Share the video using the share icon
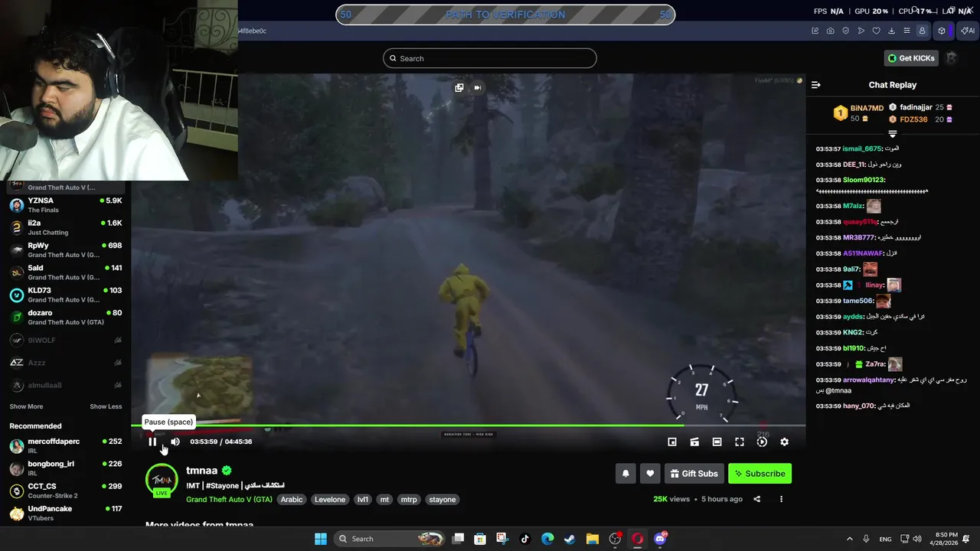 [x=757, y=499]
